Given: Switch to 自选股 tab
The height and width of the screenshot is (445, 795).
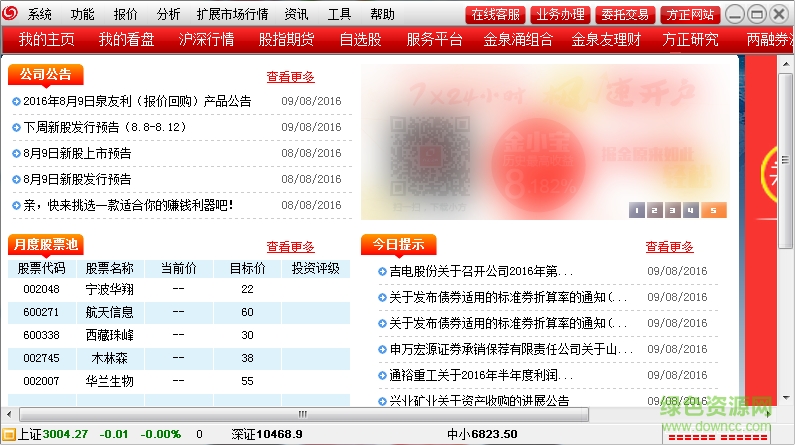Looking at the screenshot, I should [360, 40].
